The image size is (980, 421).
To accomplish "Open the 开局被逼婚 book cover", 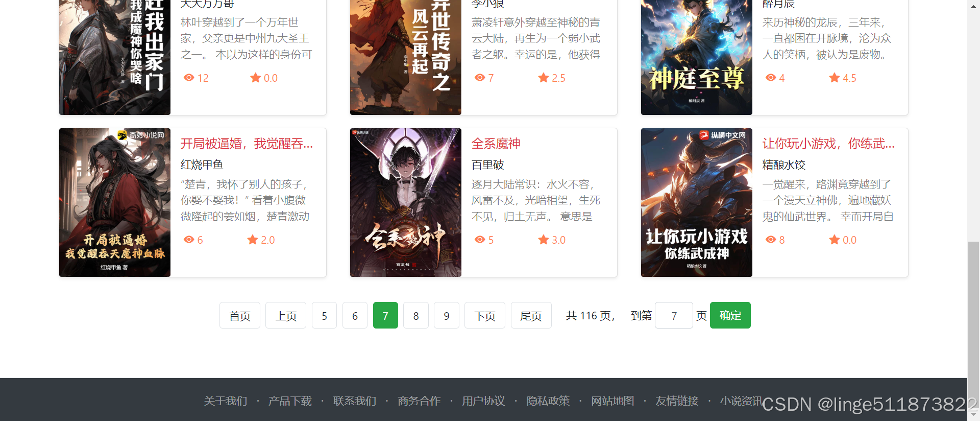I will pyautogui.click(x=115, y=202).
